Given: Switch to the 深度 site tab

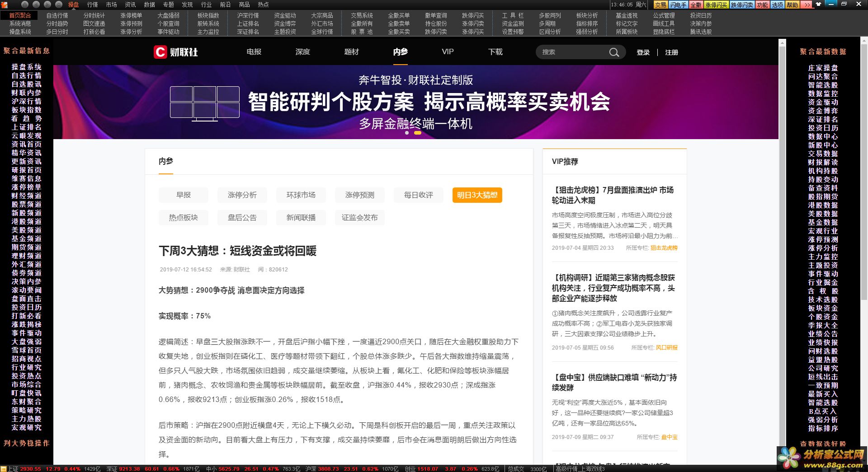Looking at the screenshot, I should point(303,52).
